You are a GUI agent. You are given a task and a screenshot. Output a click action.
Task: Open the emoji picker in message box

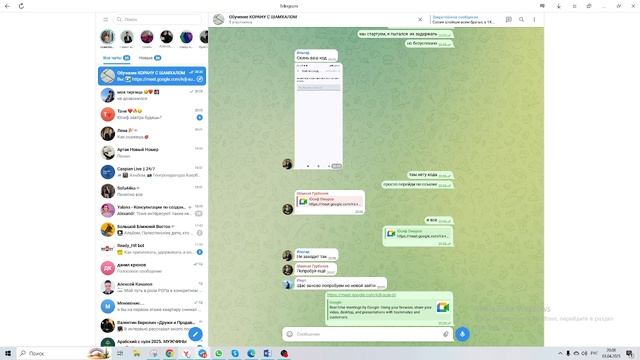click(x=289, y=334)
